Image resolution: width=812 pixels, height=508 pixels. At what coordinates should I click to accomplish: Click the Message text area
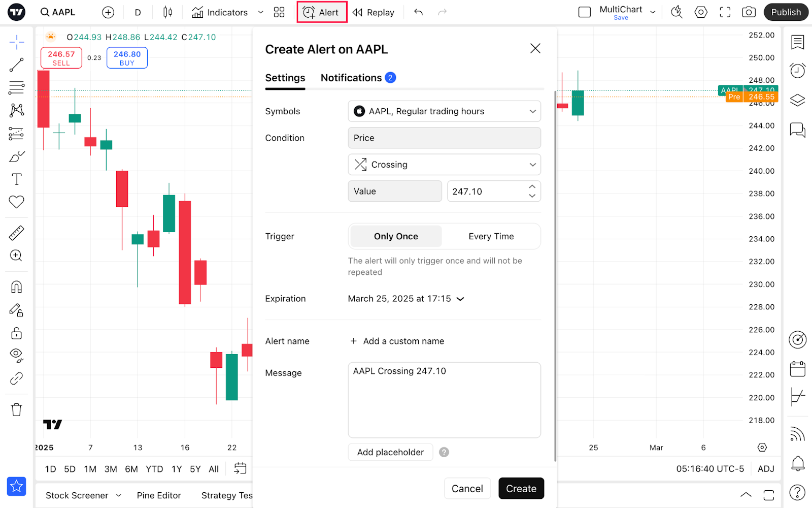444,400
